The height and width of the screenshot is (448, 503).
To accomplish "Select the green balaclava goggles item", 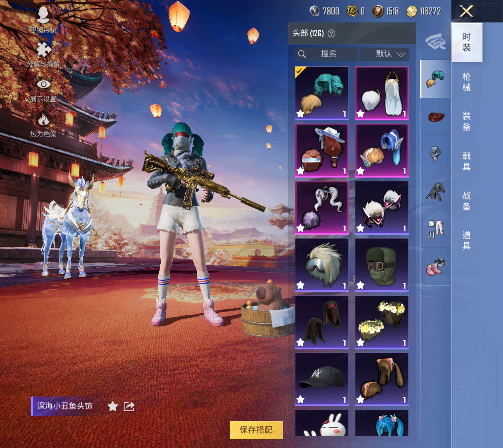I will pos(382,265).
